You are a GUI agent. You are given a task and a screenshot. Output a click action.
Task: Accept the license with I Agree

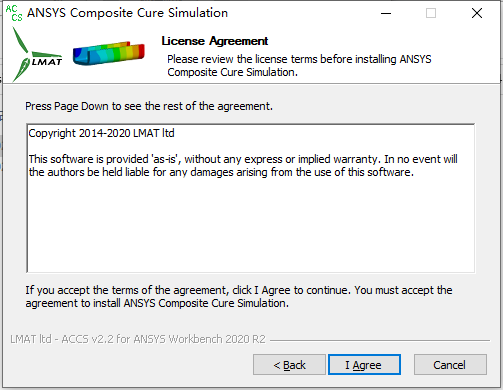(x=364, y=365)
